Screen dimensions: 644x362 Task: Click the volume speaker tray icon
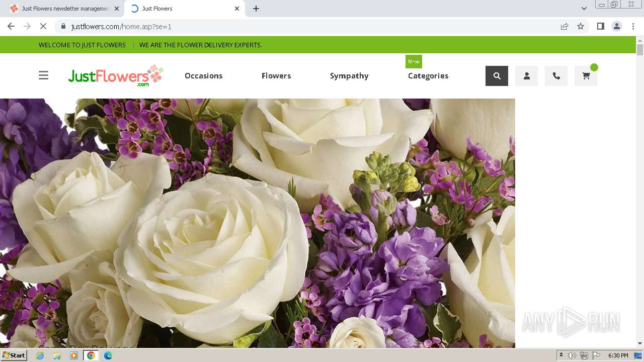572,355
